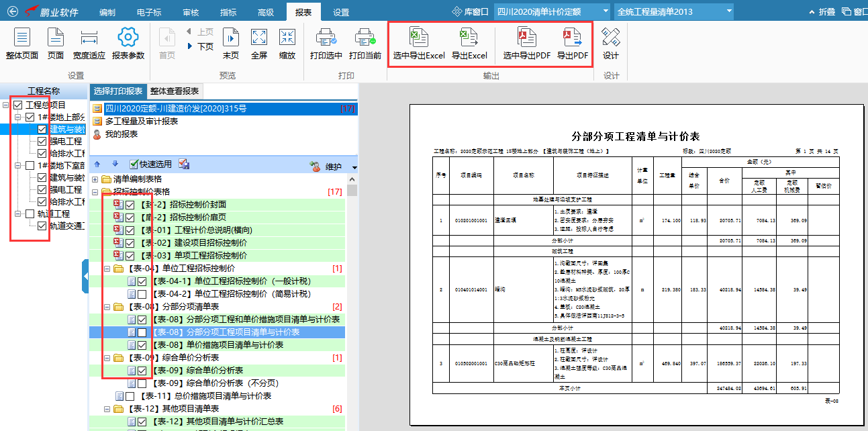Open the 维护 dropdown arrow

click(x=355, y=165)
